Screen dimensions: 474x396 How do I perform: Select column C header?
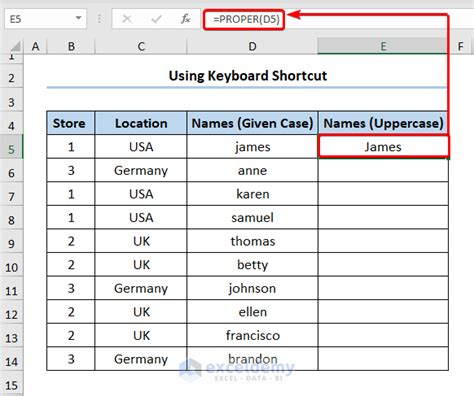coord(141,46)
